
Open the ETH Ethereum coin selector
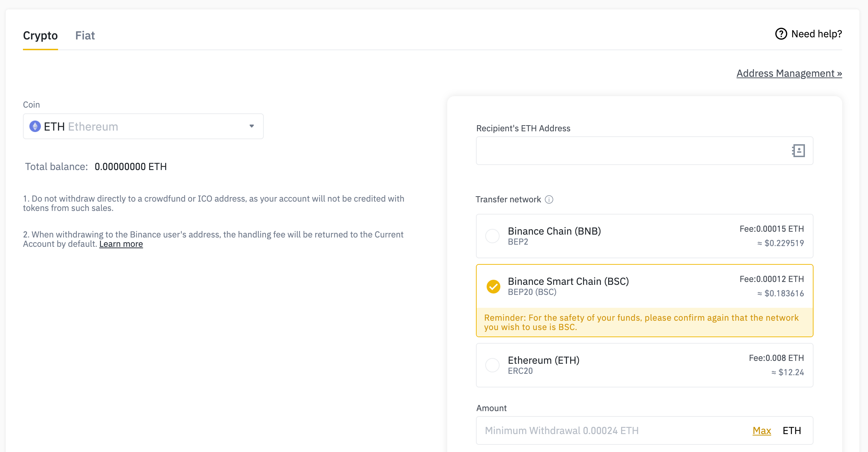pyautogui.click(x=143, y=126)
